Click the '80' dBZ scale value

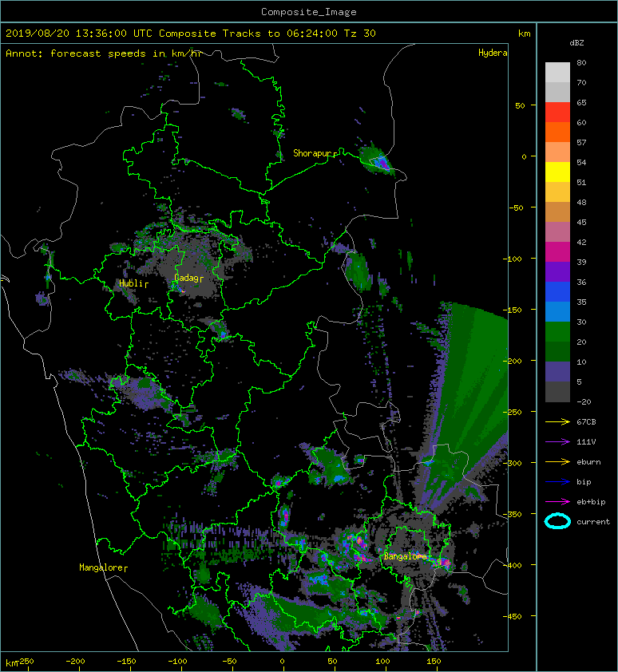click(581, 62)
